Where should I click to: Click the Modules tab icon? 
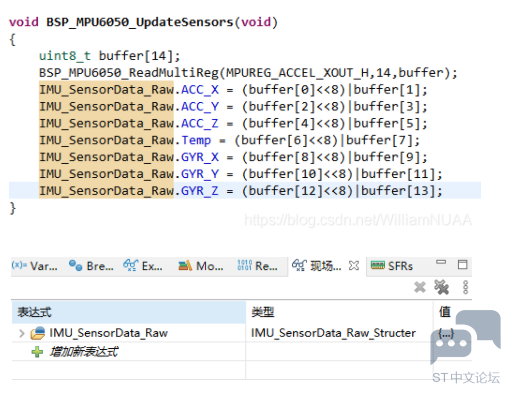185,265
